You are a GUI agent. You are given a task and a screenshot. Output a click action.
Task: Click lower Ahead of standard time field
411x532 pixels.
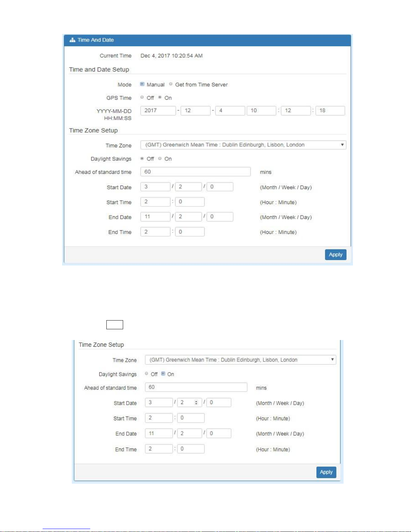196,387
